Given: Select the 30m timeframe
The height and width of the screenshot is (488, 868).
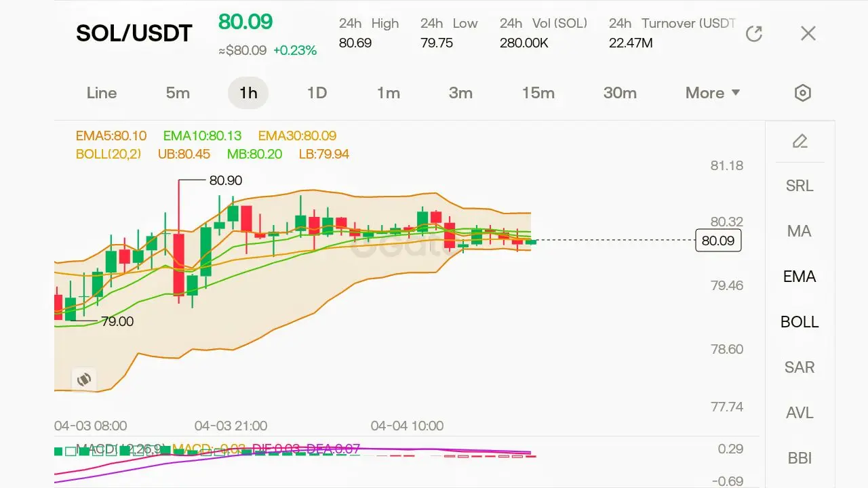Looking at the screenshot, I should coord(620,93).
